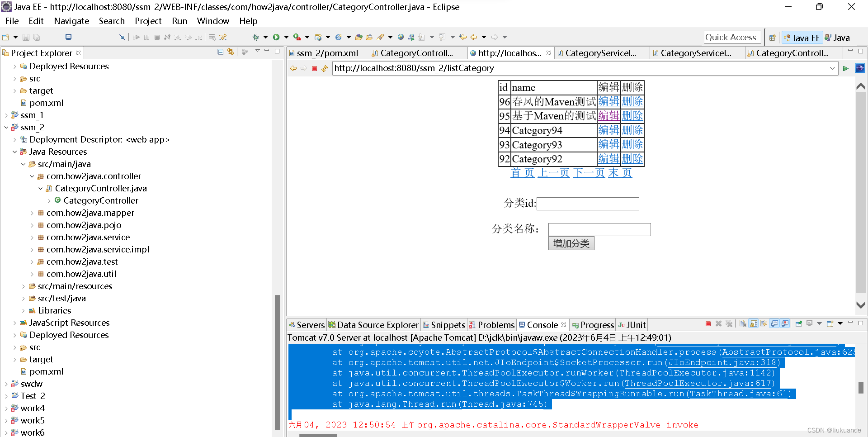The width and height of the screenshot is (868, 437).
Task: Toggle Scroll Lock in Console toolbar
Action: point(754,324)
